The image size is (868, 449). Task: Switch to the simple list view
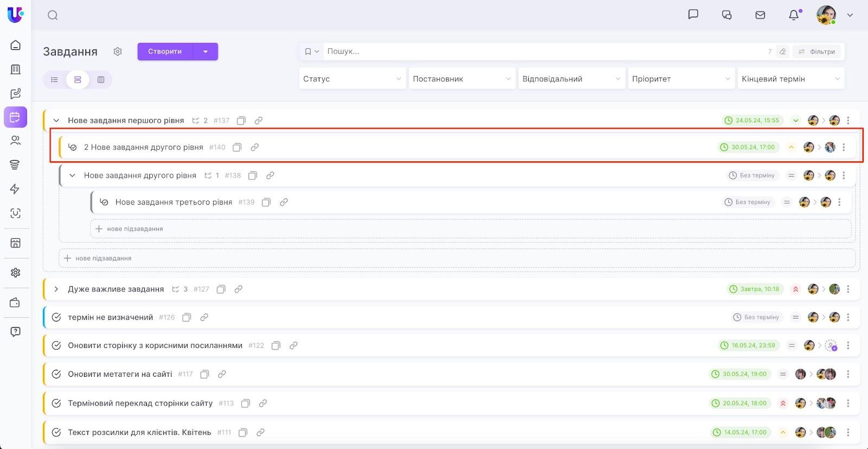54,80
